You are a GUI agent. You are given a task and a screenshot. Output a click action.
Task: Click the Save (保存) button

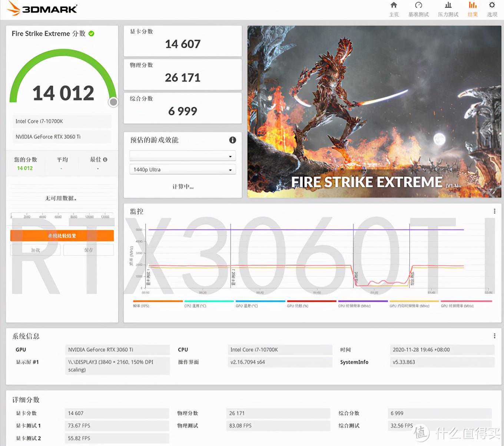(x=89, y=250)
